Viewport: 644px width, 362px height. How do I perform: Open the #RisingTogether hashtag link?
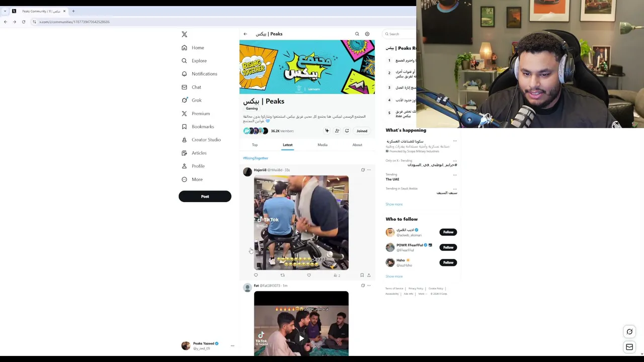[x=256, y=158]
